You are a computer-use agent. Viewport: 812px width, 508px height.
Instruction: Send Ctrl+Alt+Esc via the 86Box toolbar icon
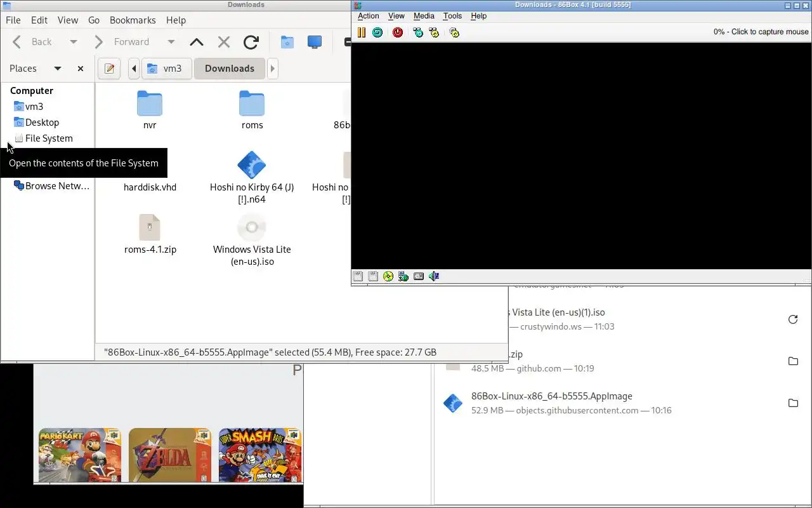pos(434,32)
